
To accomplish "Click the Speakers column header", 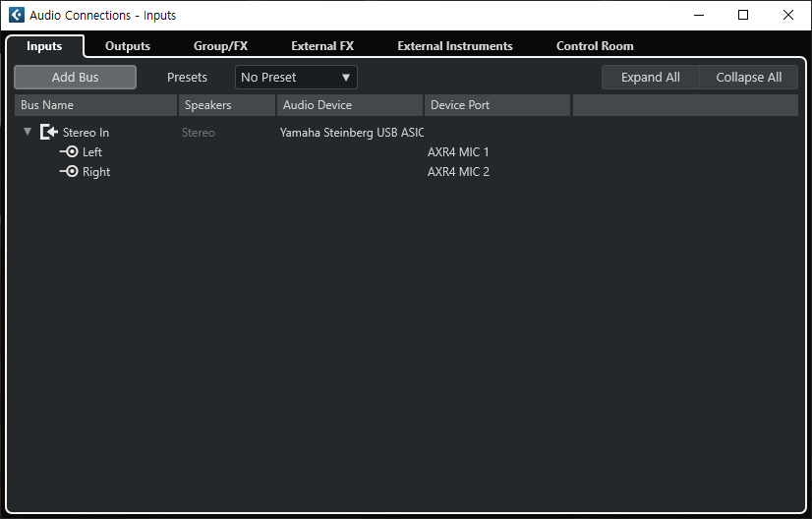I will (x=227, y=105).
